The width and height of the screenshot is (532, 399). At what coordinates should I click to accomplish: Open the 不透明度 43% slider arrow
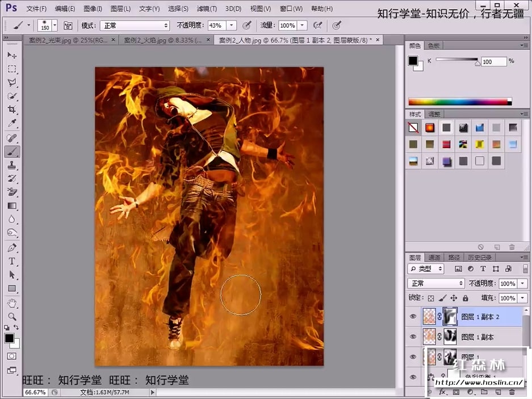pos(232,26)
